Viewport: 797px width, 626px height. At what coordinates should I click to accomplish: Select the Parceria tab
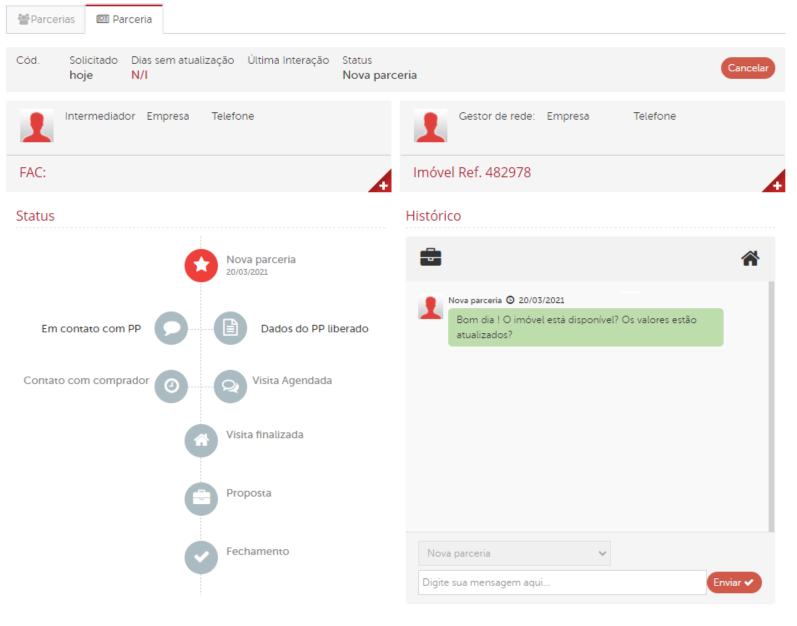tap(124, 19)
